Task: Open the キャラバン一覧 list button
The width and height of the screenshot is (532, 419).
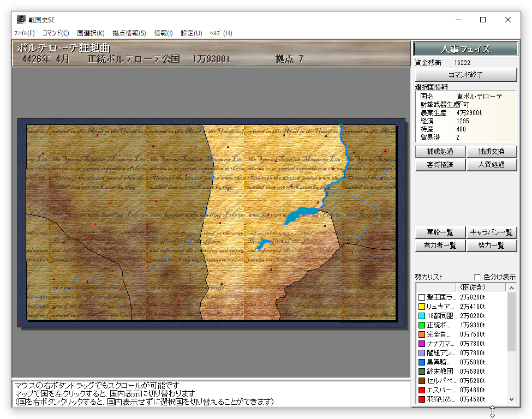Action: coord(492,232)
